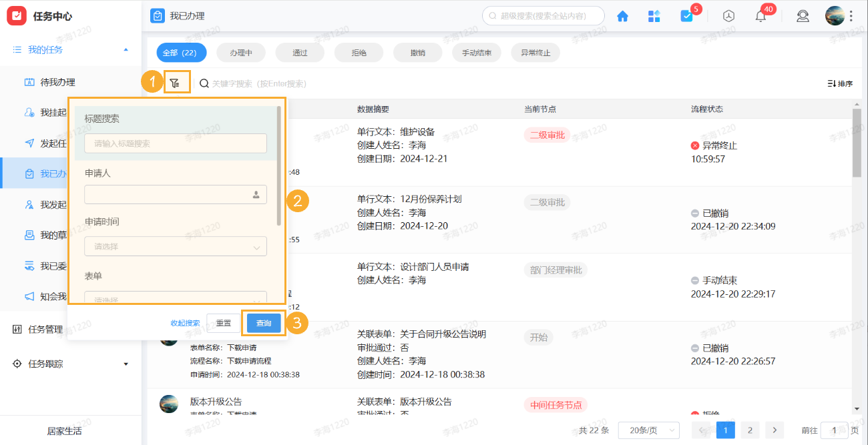Click the home icon in the header
The width and height of the screenshot is (868, 445).
point(622,15)
